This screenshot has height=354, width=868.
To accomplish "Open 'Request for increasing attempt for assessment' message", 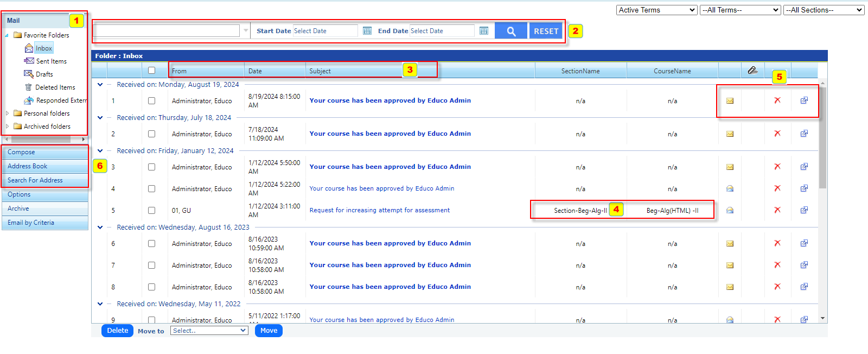I will coord(379,210).
